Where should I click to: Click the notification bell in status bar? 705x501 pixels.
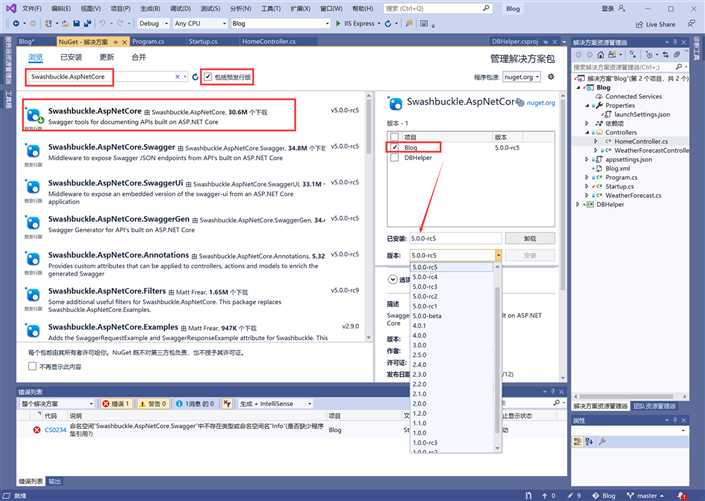[682, 496]
